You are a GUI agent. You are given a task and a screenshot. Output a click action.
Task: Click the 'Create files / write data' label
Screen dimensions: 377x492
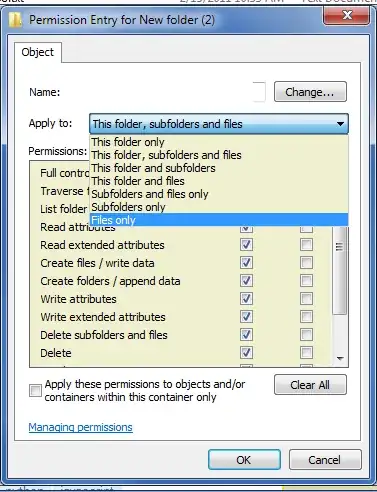pyautogui.click(x=97, y=263)
